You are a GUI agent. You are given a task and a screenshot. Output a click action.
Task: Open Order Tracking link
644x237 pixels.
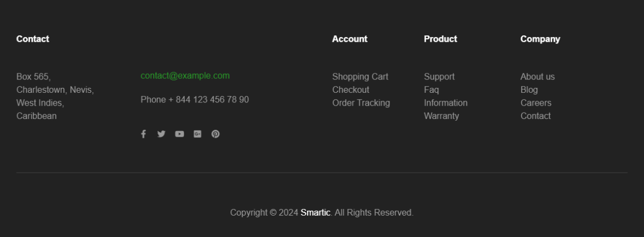coord(361,103)
